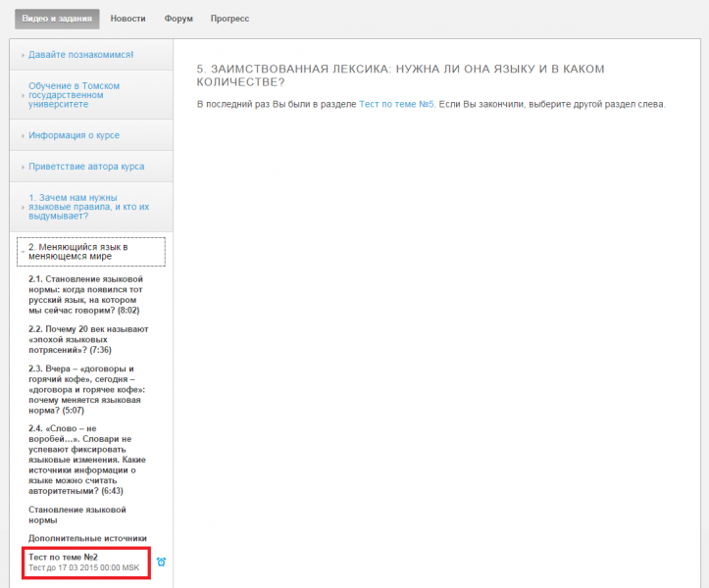The height and width of the screenshot is (588, 709).
Task: Expand section 1. Зачем нам нужны языковые правила
Action: click(x=91, y=207)
